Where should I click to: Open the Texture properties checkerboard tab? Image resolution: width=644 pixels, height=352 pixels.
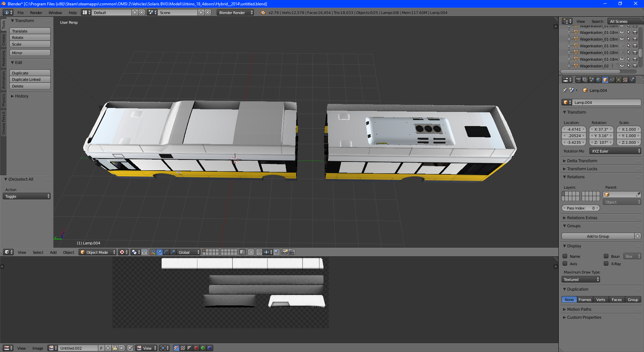coord(625,80)
